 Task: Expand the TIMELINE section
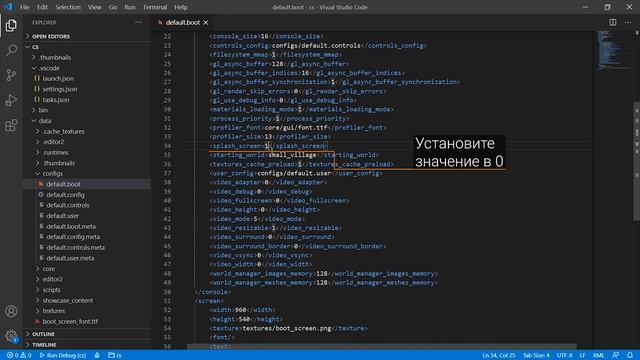pyautogui.click(x=87, y=344)
